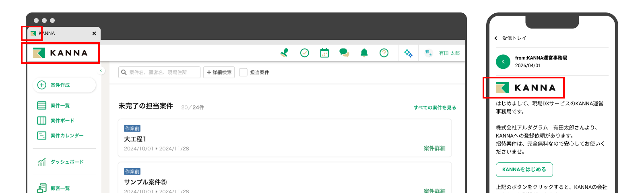Open the calendar icon in top toolbar

coord(324,53)
